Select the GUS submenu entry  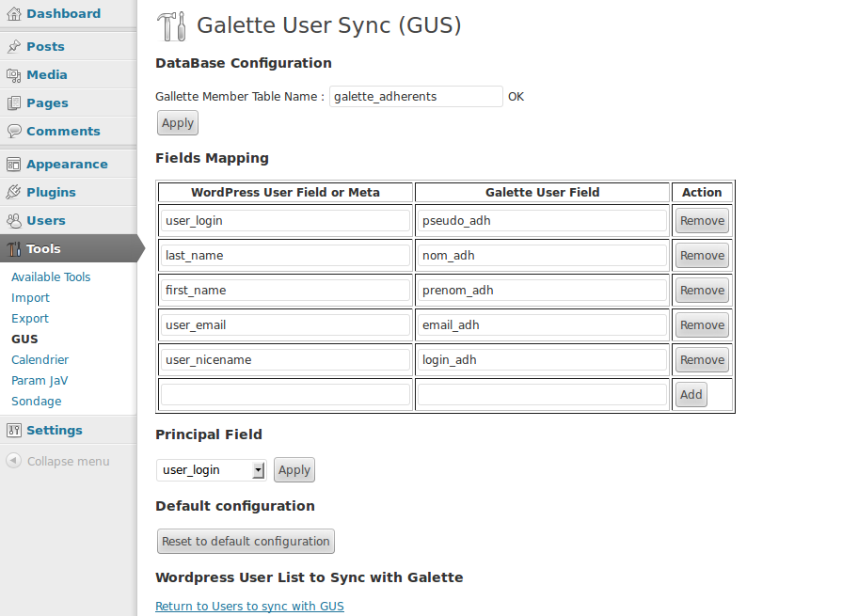point(24,340)
